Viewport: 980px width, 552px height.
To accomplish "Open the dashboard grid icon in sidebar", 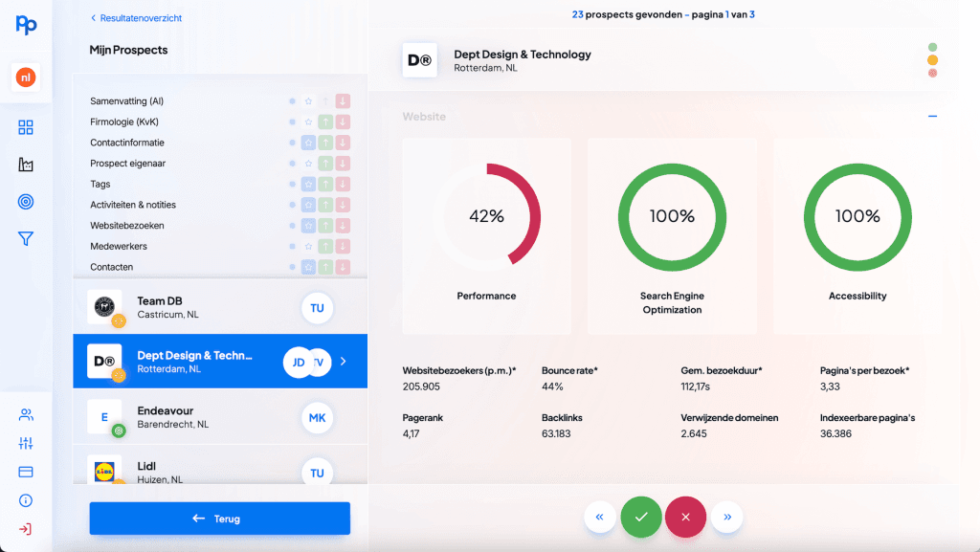I will click(26, 128).
